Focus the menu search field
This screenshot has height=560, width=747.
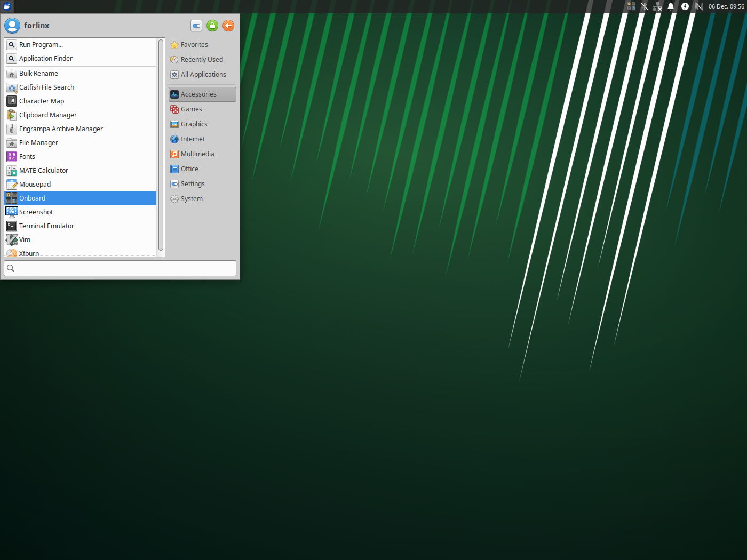click(120, 268)
